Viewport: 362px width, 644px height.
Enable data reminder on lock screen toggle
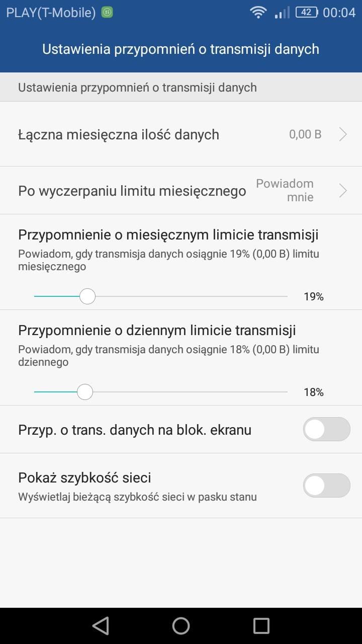point(326,429)
